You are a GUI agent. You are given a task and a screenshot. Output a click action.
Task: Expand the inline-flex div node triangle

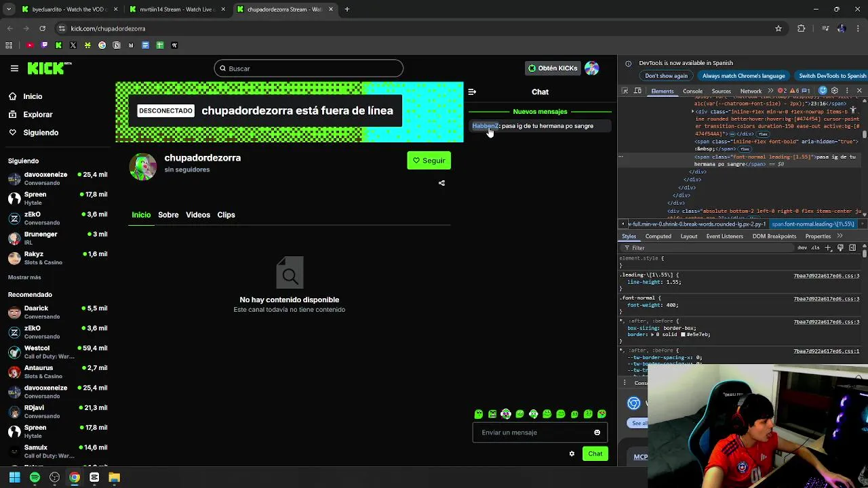(693, 111)
